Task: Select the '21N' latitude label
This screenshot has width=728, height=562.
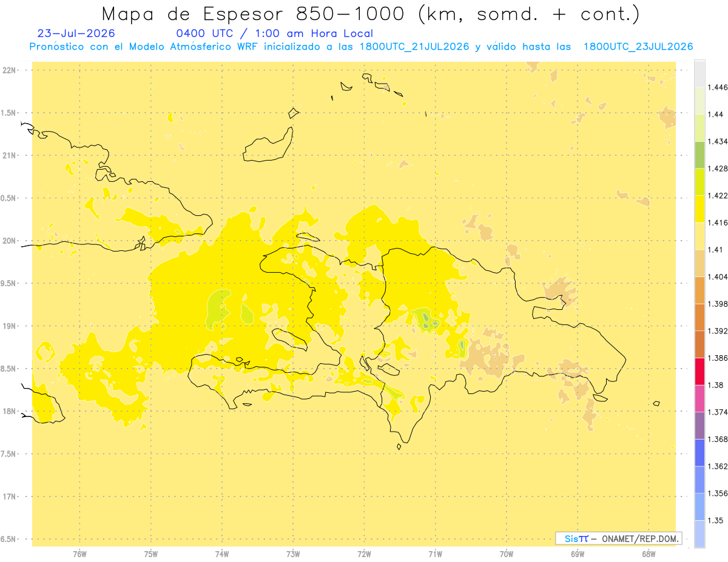Action: click(10, 156)
